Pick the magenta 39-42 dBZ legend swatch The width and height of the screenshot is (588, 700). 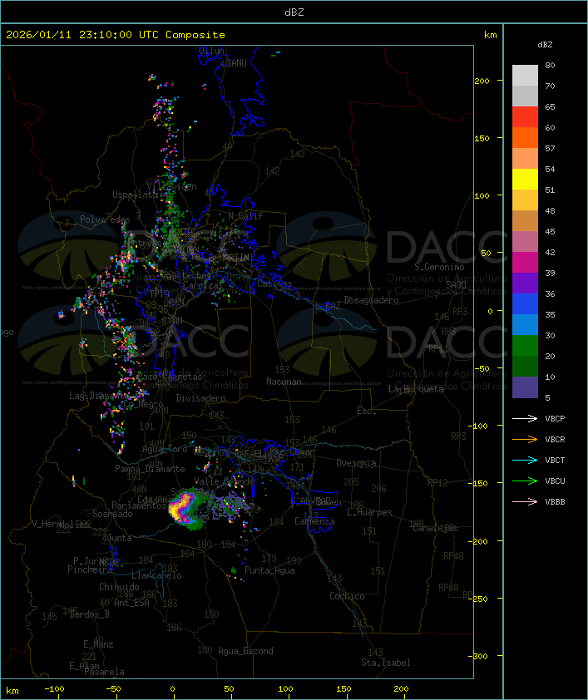point(525,263)
